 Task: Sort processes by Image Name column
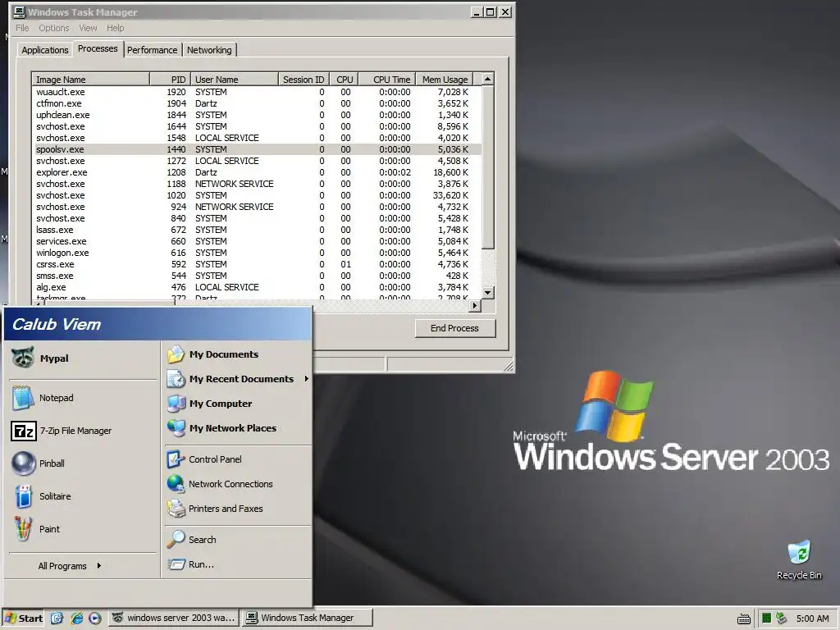tap(90, 80)
